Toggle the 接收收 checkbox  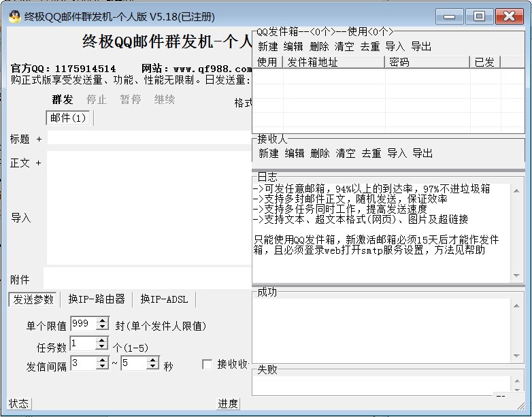tap(207, 365)
